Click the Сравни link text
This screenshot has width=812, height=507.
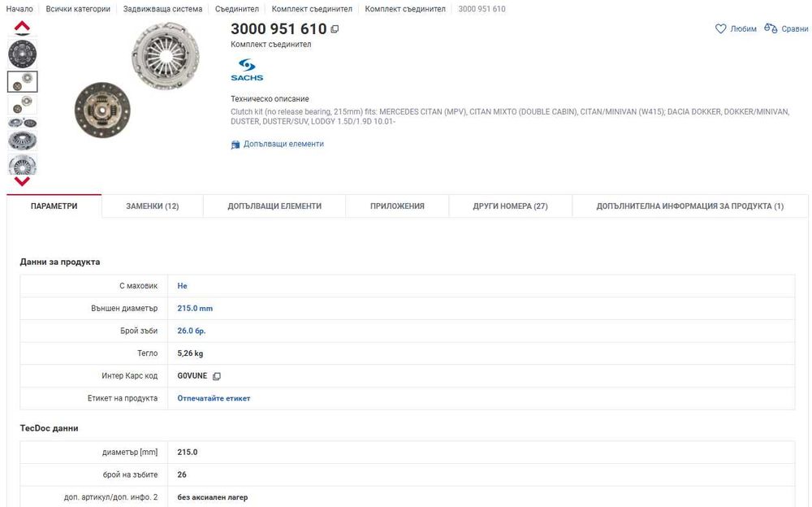pyautogui.click(x=794, y=29)
